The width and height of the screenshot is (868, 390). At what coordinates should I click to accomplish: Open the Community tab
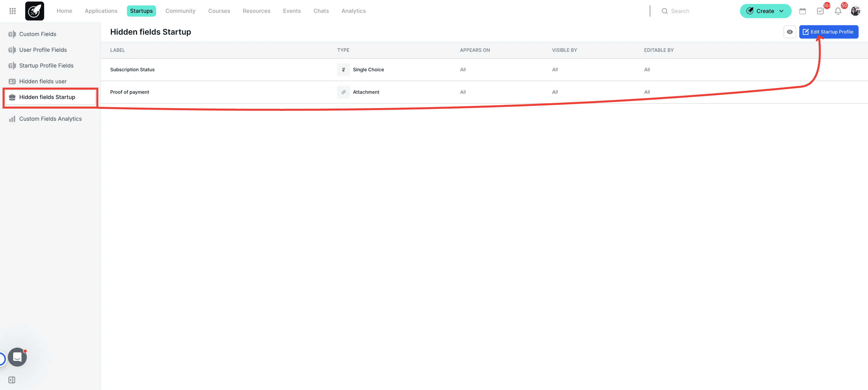[180, 11]
